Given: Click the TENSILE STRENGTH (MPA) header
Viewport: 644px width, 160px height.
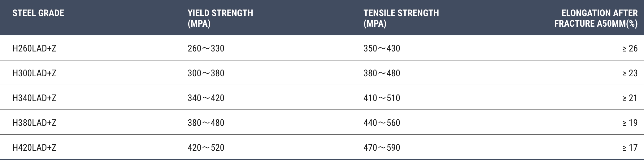Looking at the screenshot, I should (x=401, y=18).
